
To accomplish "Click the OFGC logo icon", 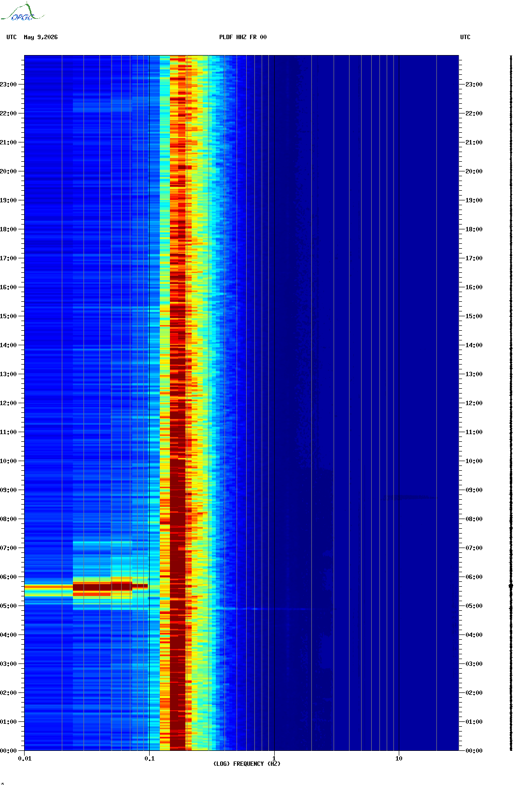I will 22,12.
